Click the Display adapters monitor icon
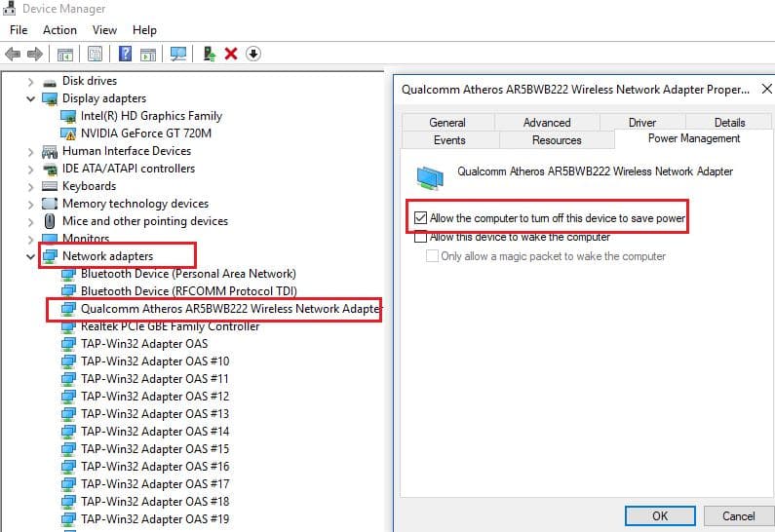The width and height of the screenshot is (775, 532). [50, 98]
